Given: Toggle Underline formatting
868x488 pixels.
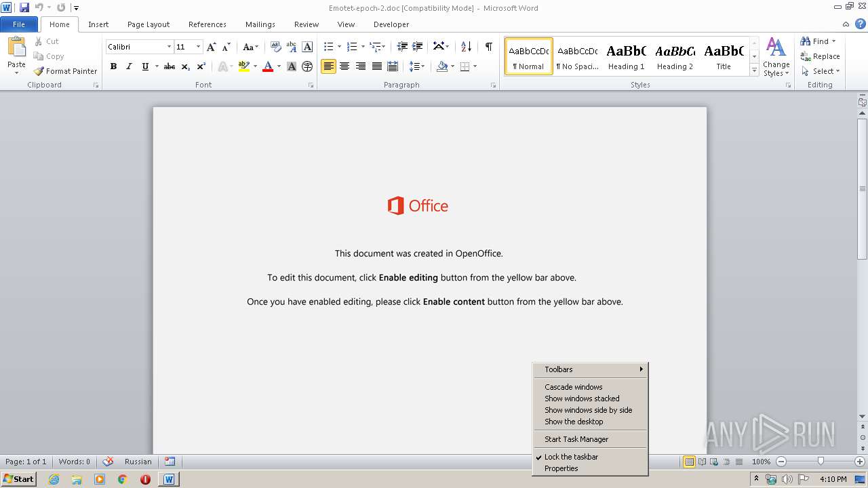Looking at the screenshot, I should (x=144, y=66).
